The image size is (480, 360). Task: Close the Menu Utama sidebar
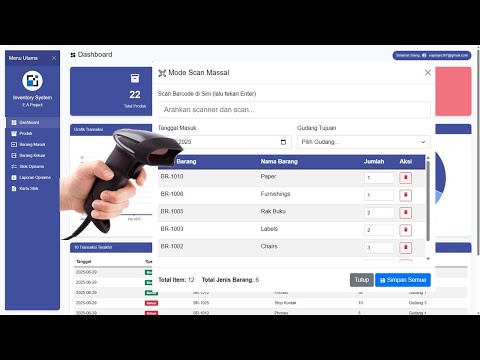[54, 58]
